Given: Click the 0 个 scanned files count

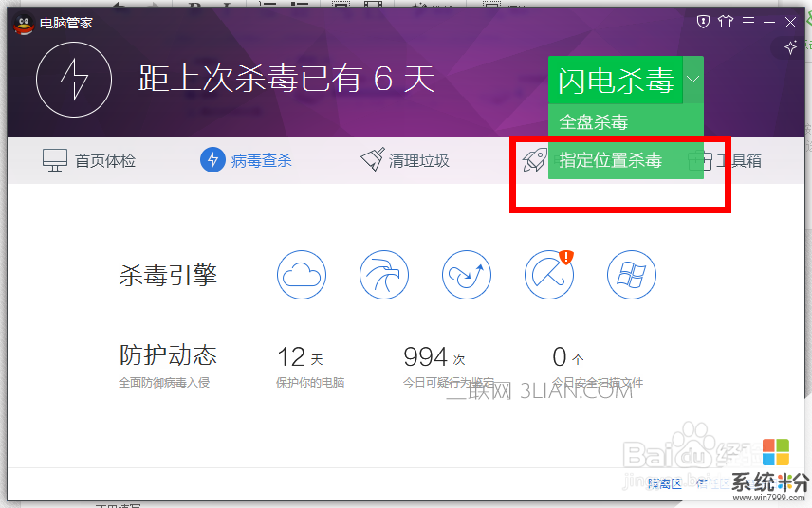Looking at the screenshot, I should tap(567, 357).
